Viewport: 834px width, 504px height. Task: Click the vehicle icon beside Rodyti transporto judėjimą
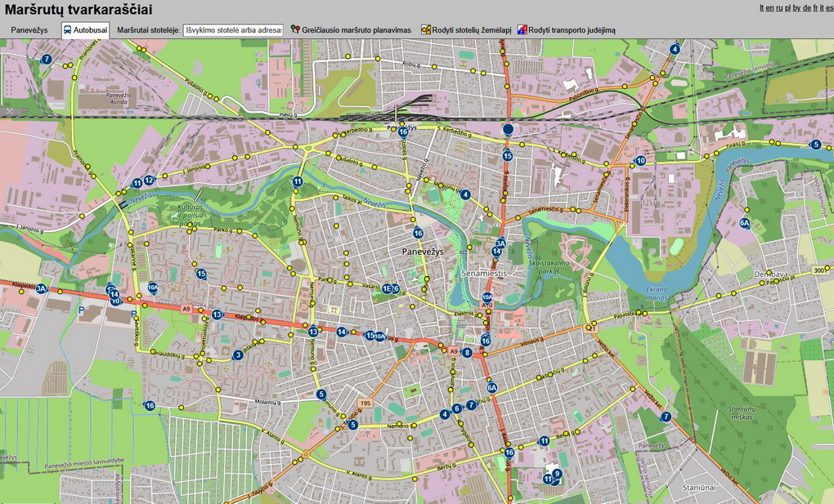coord(522,30)
